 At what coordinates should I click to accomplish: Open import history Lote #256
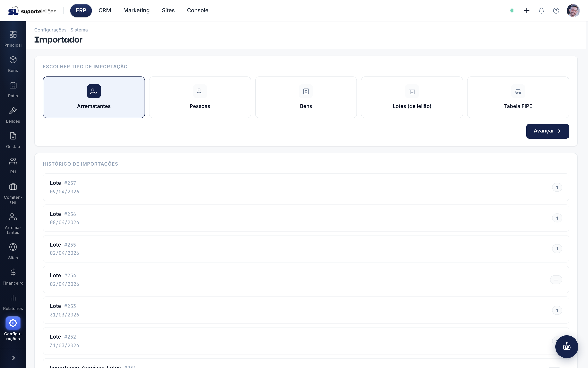(306, 218)
